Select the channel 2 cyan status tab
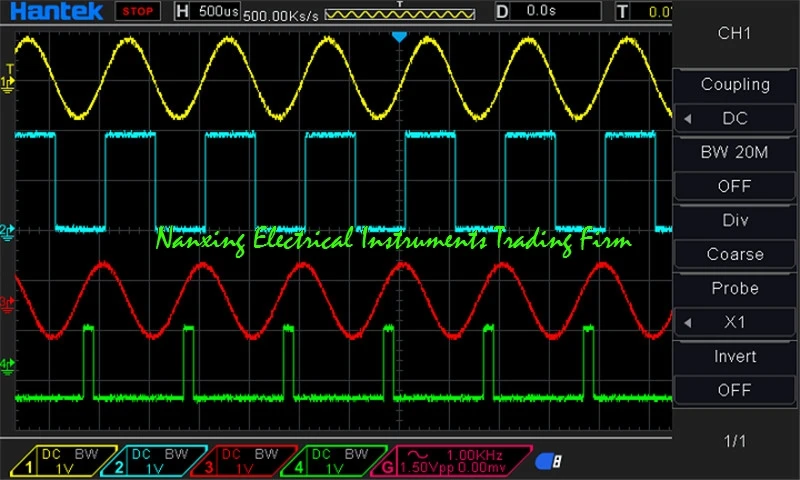800x480 pixels. click(x=154, y=461)
